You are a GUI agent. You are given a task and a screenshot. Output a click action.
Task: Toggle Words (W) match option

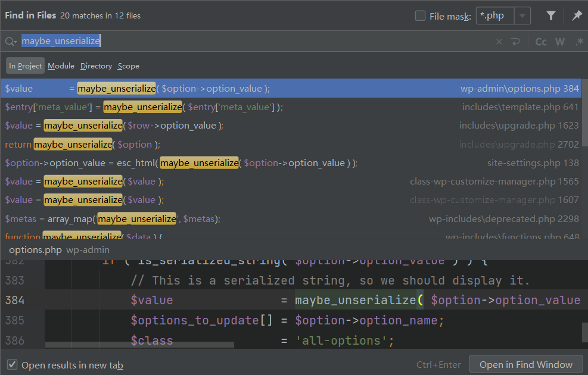point(560,42)
